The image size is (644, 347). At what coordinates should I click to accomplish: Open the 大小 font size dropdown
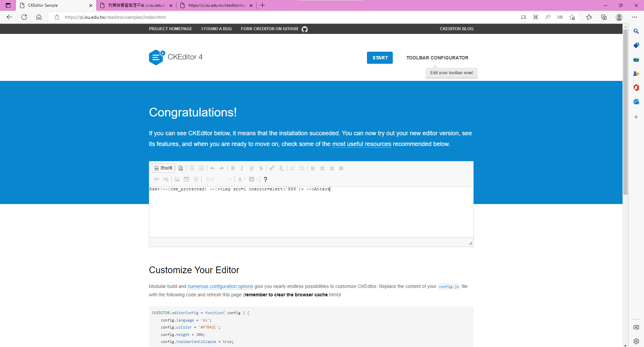(x=218, y=179)
